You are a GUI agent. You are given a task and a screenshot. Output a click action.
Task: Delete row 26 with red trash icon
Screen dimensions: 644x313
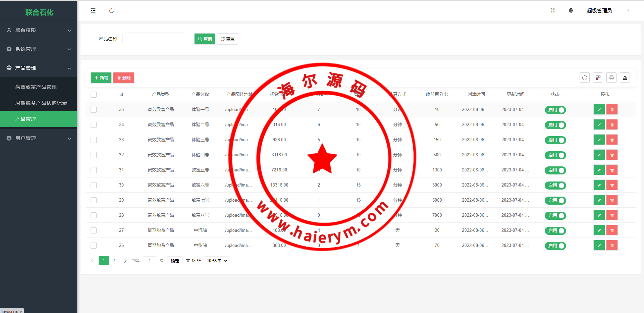612,246
